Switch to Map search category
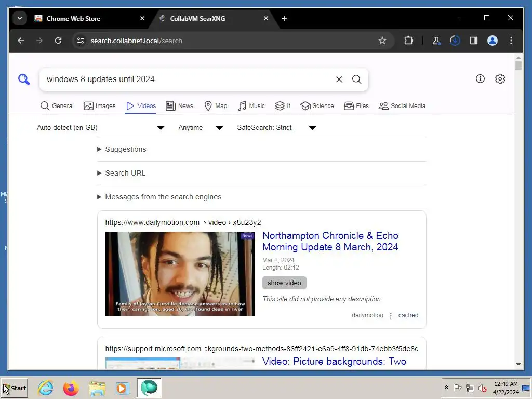The image size is (532, 399). tap(216, 106)
